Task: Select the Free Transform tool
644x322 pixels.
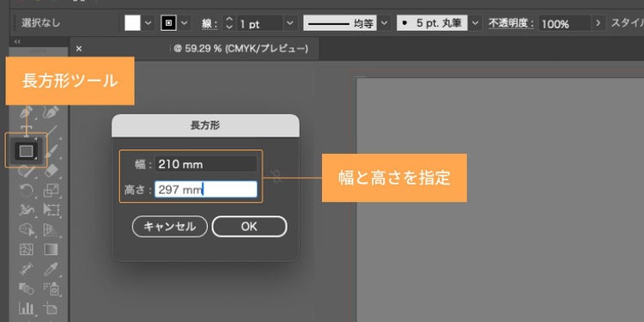Action: tap(52, 210)
